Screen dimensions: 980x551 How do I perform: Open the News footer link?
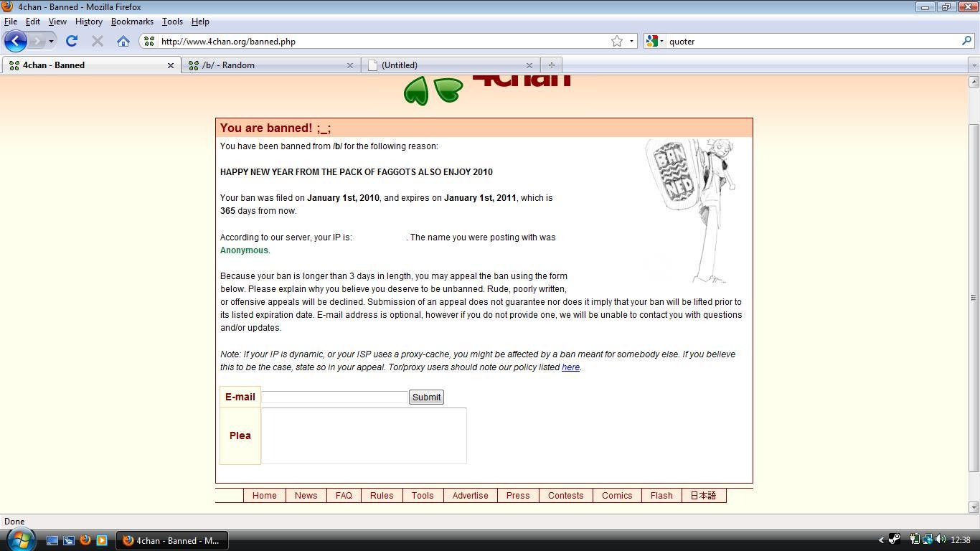click(306, 496)
